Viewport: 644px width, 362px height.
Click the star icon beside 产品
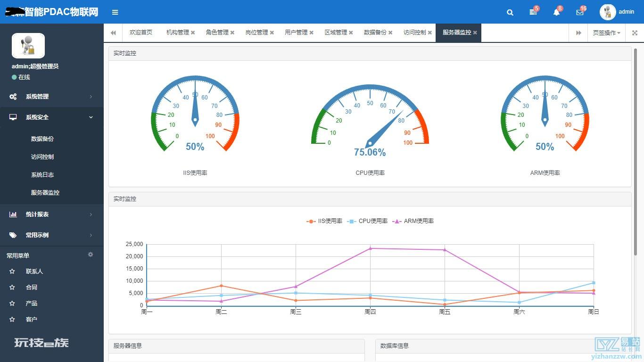[12, 304]
